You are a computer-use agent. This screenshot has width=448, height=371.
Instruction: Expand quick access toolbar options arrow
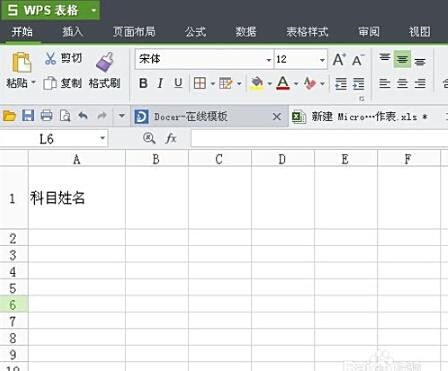[x=122, y=116]
